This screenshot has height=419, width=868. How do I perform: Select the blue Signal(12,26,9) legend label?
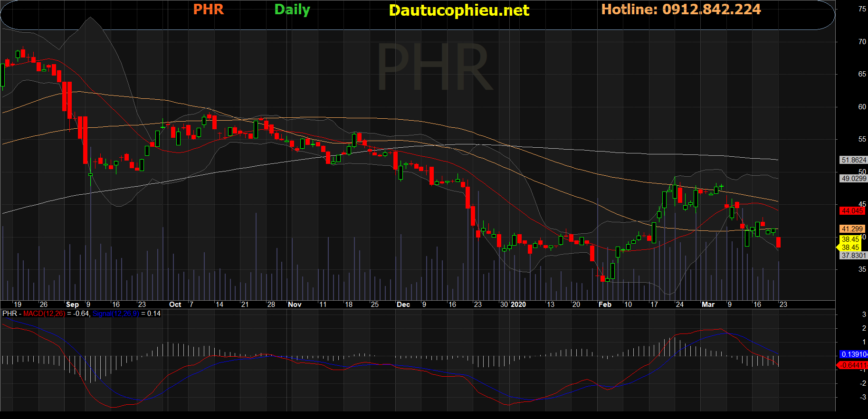click(115, 314)
